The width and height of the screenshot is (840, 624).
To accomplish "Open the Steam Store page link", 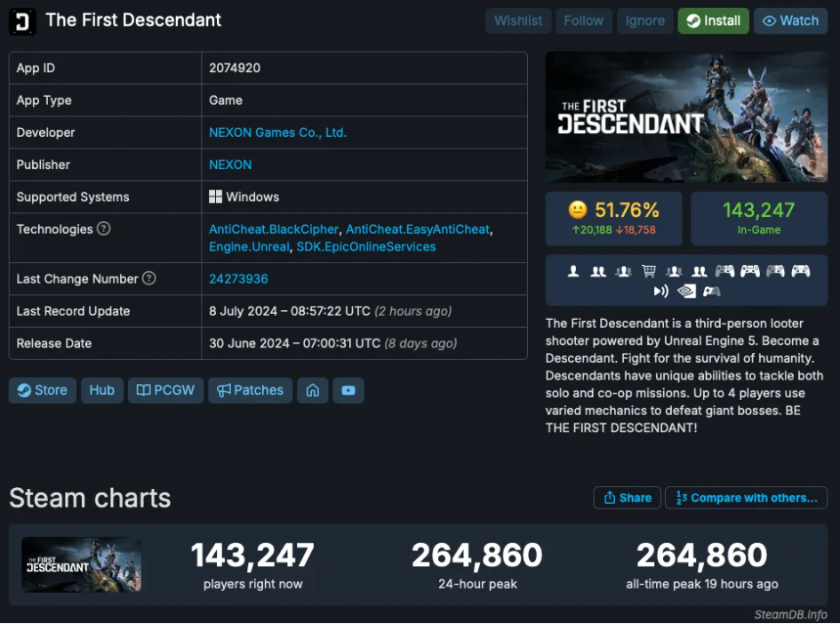I will pyautogui.click(x=42, y=390).
